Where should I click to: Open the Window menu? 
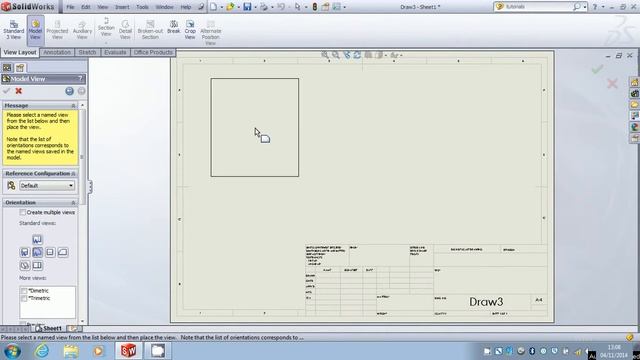[x=164, y=7]
